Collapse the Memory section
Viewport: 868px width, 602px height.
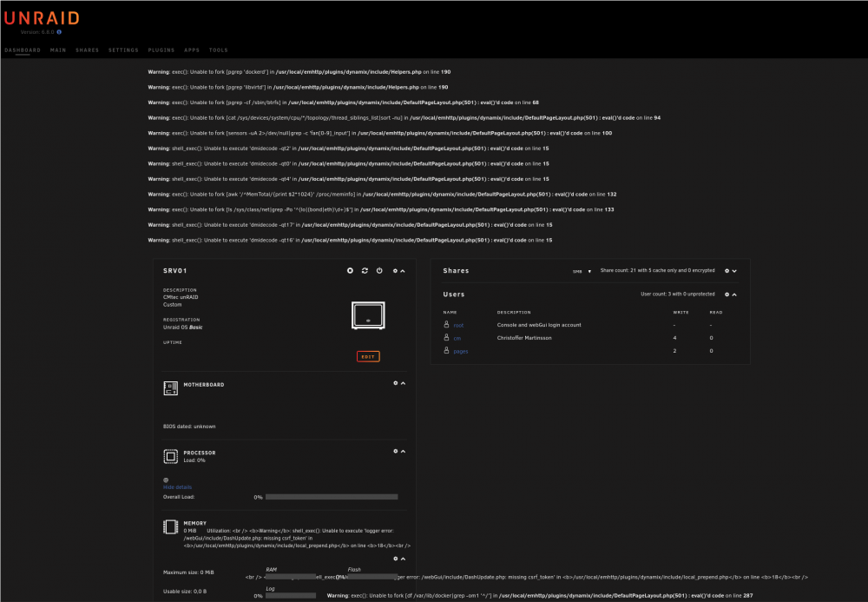pyautogui.click(x=403, y=559)
